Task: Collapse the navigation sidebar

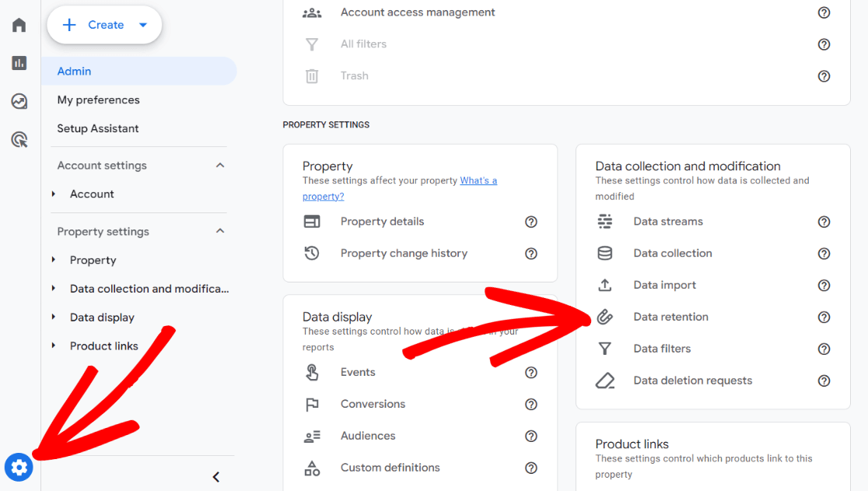Action: point(215,476)
